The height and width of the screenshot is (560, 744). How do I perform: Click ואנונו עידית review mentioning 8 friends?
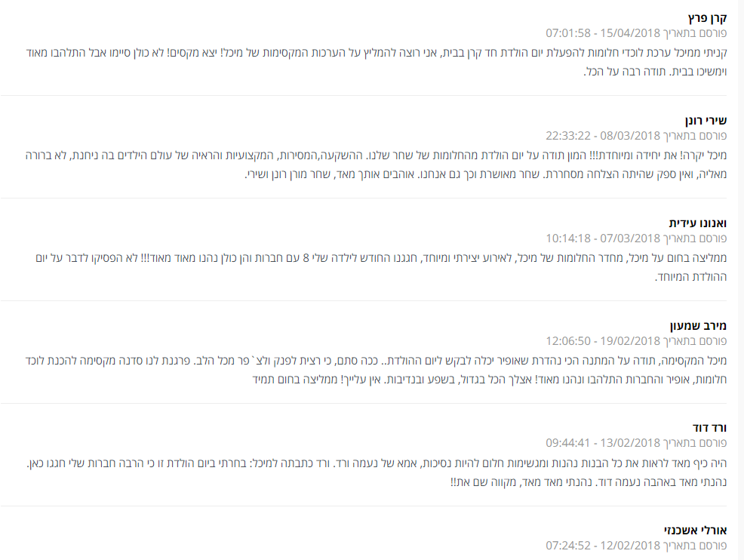click(381, 267)
